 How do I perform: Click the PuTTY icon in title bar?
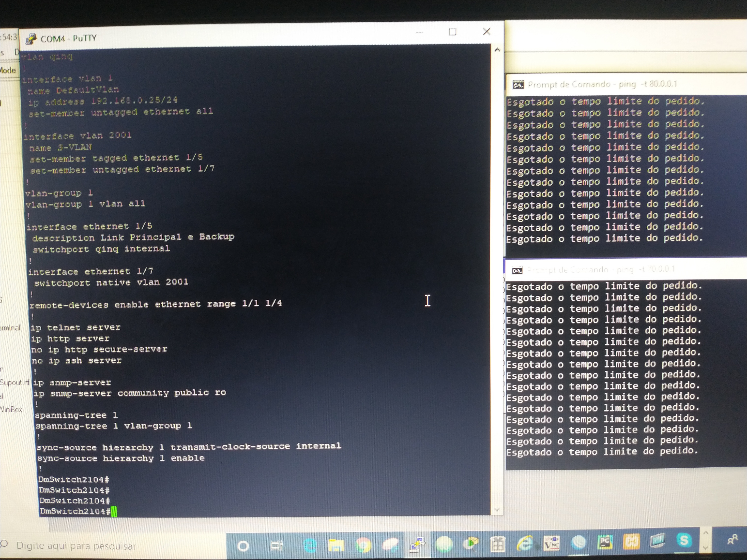click(31, 39)
